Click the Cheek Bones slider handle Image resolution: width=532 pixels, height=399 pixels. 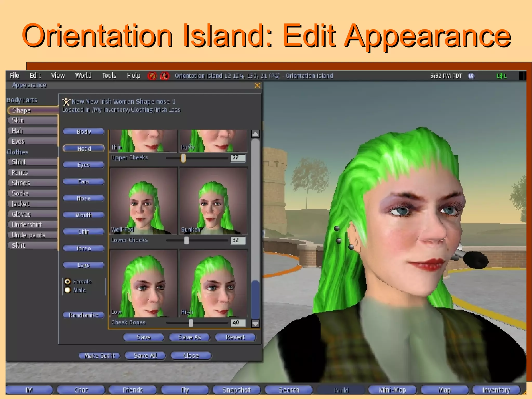pos(191,323)
